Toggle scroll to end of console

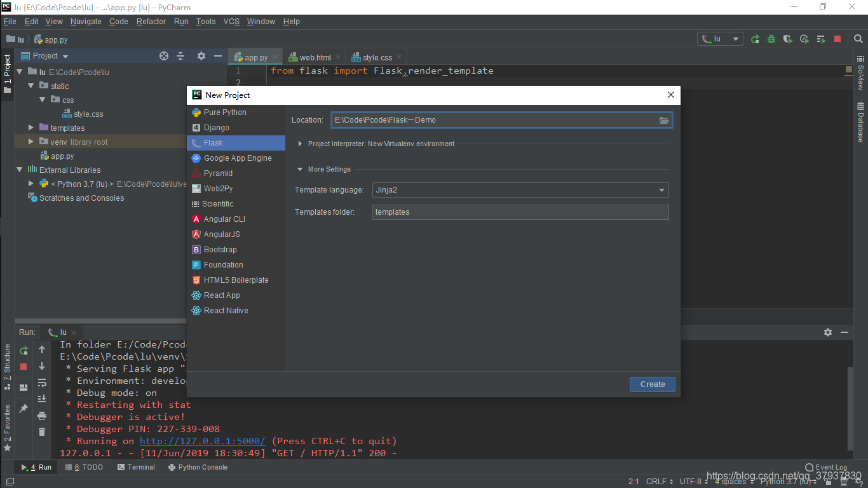point(42,399)
